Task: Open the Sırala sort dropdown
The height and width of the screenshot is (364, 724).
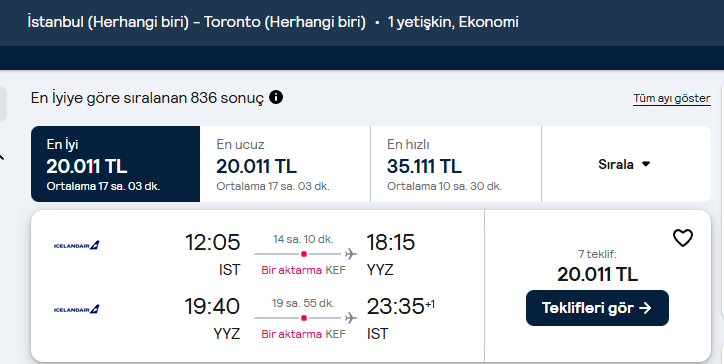Action: click(x=626, y=164)
